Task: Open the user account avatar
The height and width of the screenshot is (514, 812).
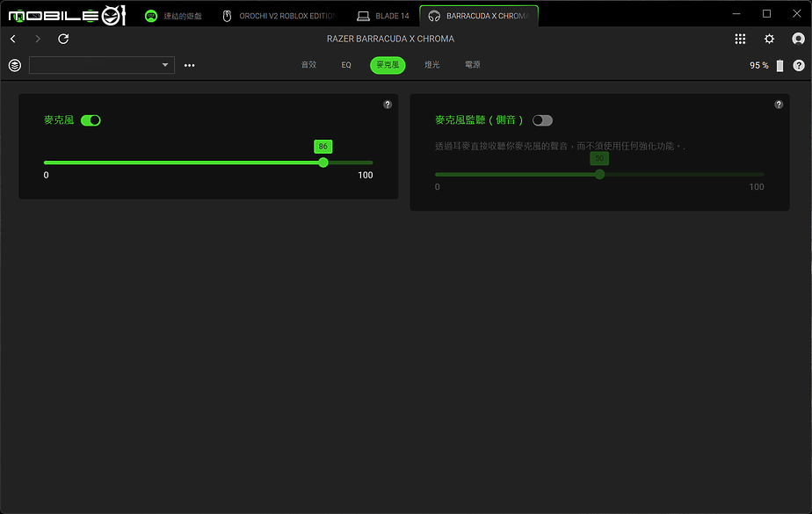Action: tap(798, 39)
